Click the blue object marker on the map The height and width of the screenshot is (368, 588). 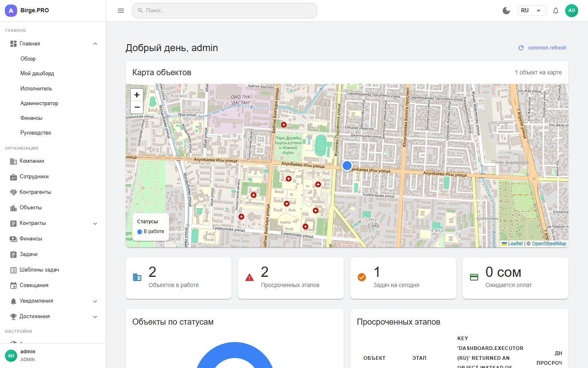click(347, 166)
